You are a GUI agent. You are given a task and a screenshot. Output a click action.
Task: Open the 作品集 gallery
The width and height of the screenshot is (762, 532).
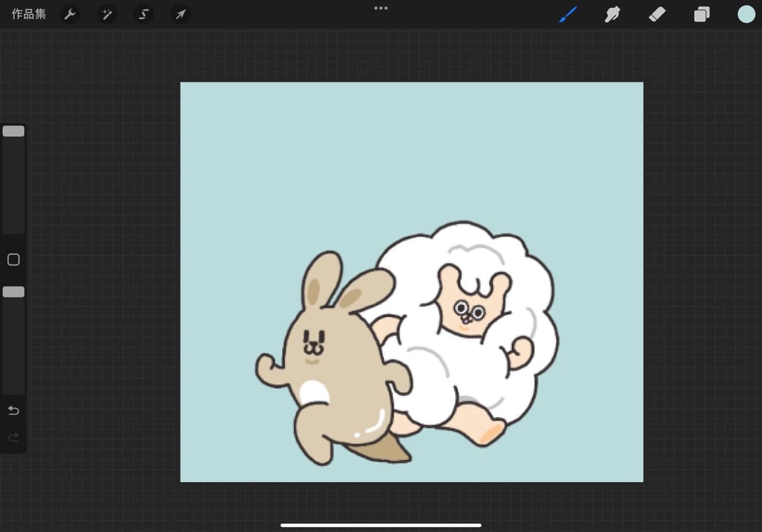(29, 14)
